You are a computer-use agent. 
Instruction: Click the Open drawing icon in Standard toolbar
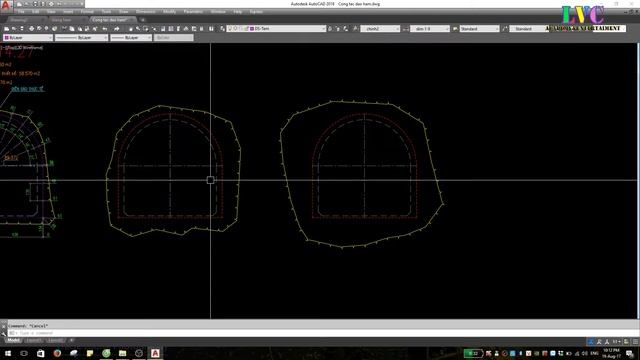point(14,29)
